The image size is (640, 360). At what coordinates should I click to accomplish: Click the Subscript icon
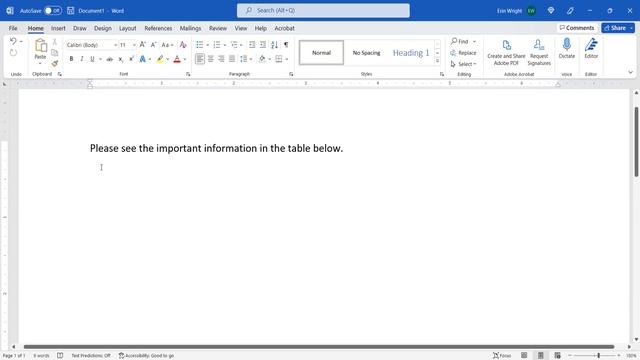coord(121,59)
